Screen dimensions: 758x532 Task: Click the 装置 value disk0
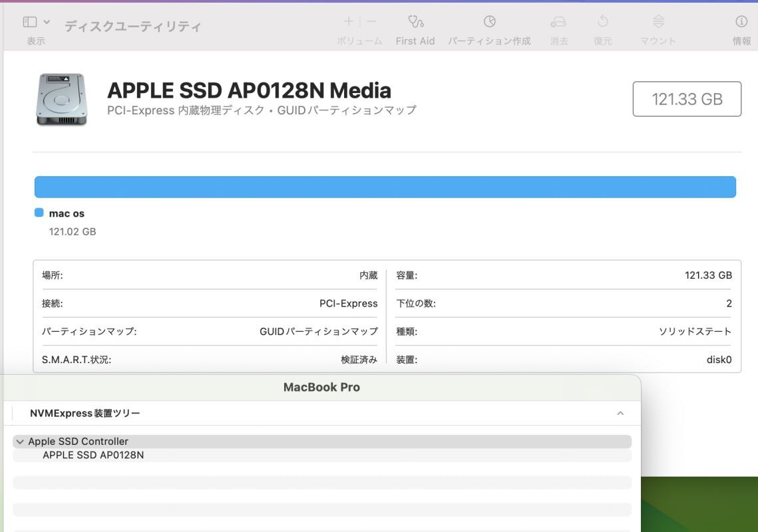(719, 360)
